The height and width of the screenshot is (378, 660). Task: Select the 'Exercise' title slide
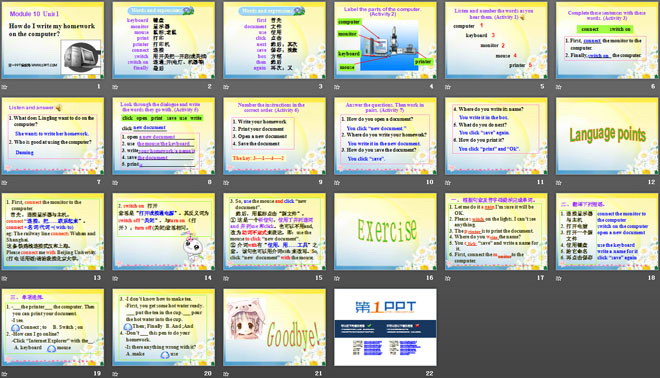pos(385,232)
